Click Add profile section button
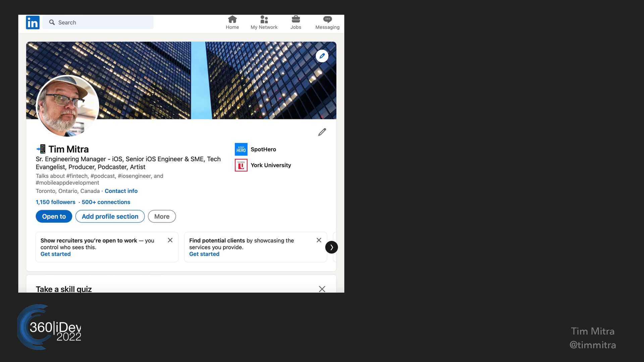The image size is (644, 362). [110, 217]
